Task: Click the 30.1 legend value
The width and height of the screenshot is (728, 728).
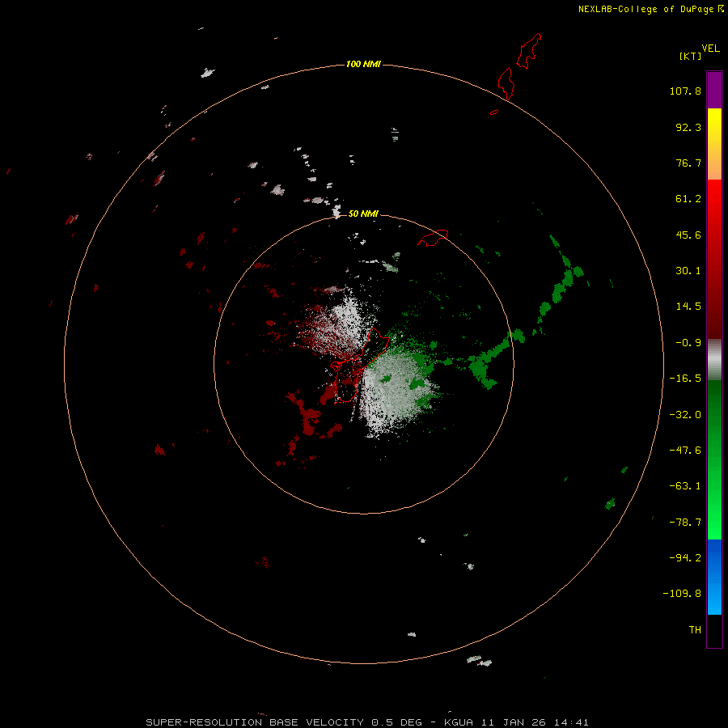Action: [x=688, y=271]
